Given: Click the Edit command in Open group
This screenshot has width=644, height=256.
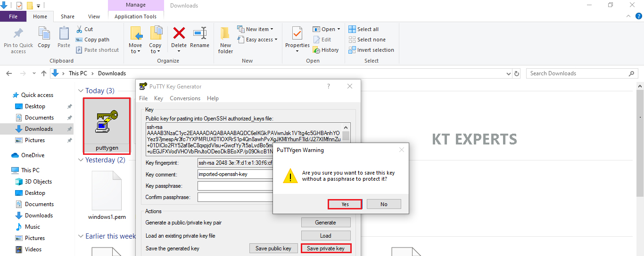Looking at the screenshot, I should point(322,40).
